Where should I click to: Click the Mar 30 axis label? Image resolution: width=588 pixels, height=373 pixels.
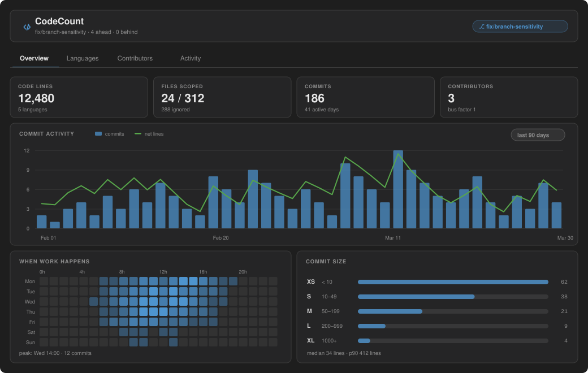click(x=565, y=238)
